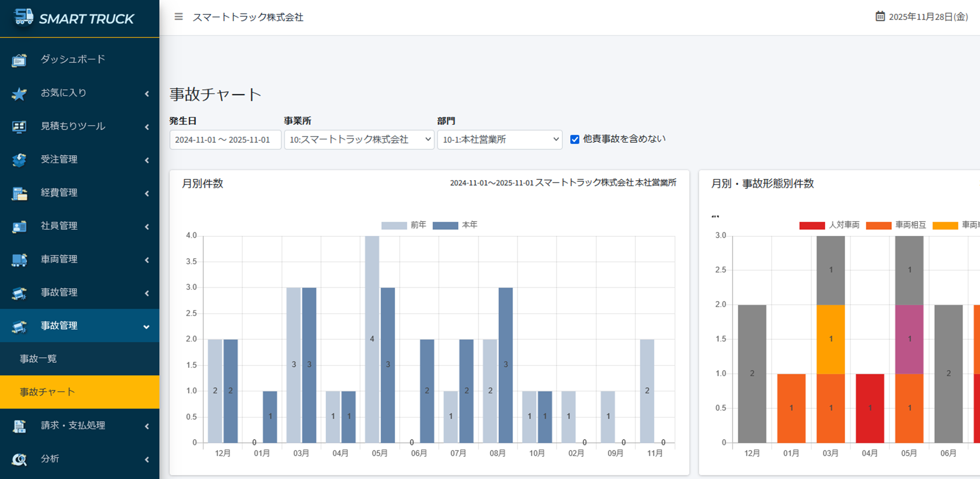Click the 発生日 date range field
The image size is (980, 479).
point(225,140)
